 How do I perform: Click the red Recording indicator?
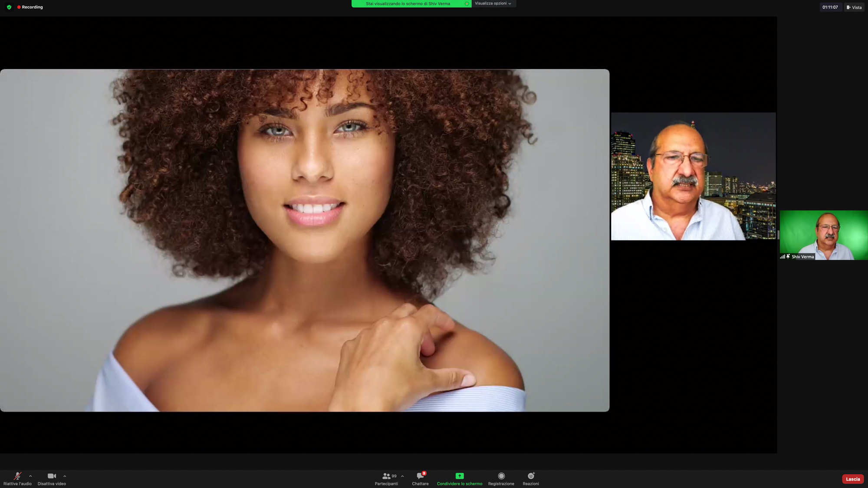(30, 7)
